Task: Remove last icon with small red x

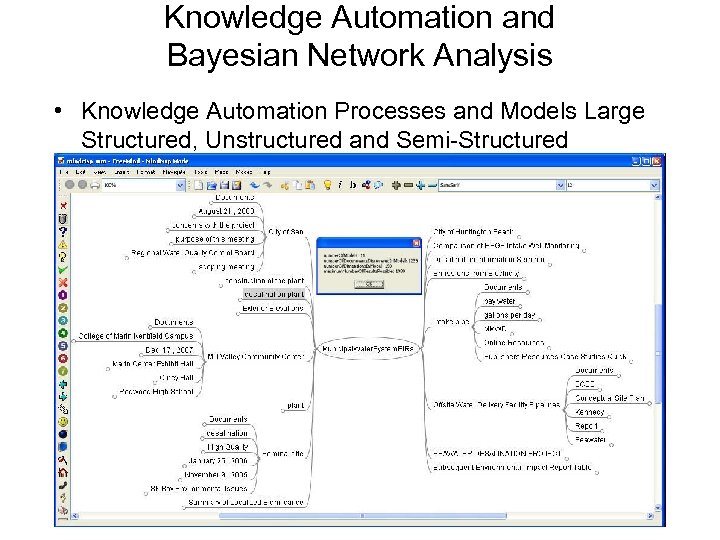Action: [x=63, y=206]
